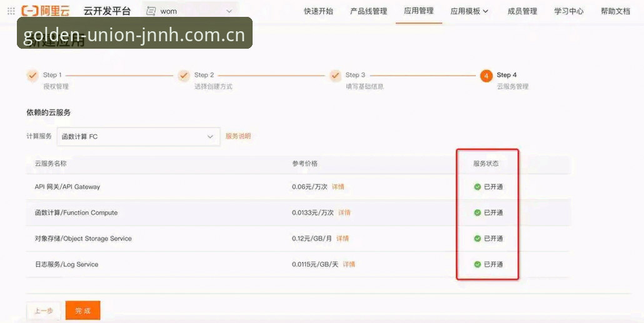Open 详情 for API Gateway price
Image resolution: width=644 pixels, height=323 pixels.
point(338,187)
